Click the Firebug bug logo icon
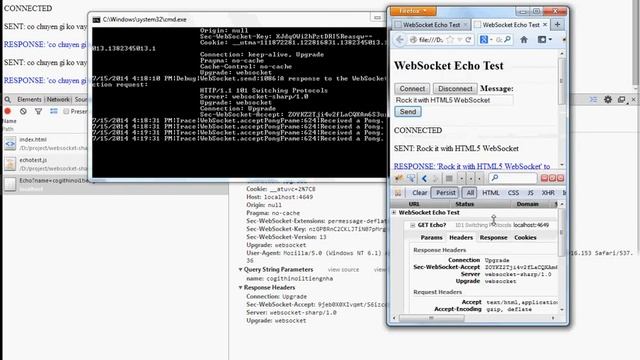This screenshot has width=640, height=360. 399,178
